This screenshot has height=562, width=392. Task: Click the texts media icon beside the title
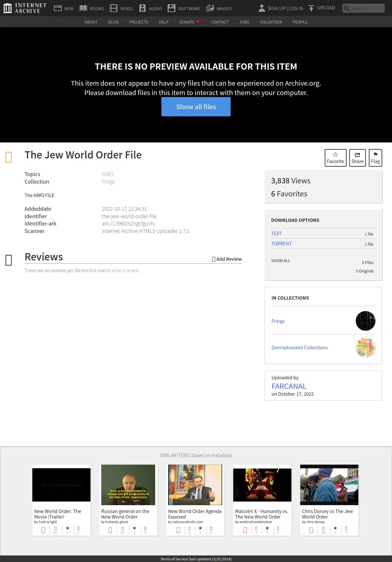click(9, 157)
